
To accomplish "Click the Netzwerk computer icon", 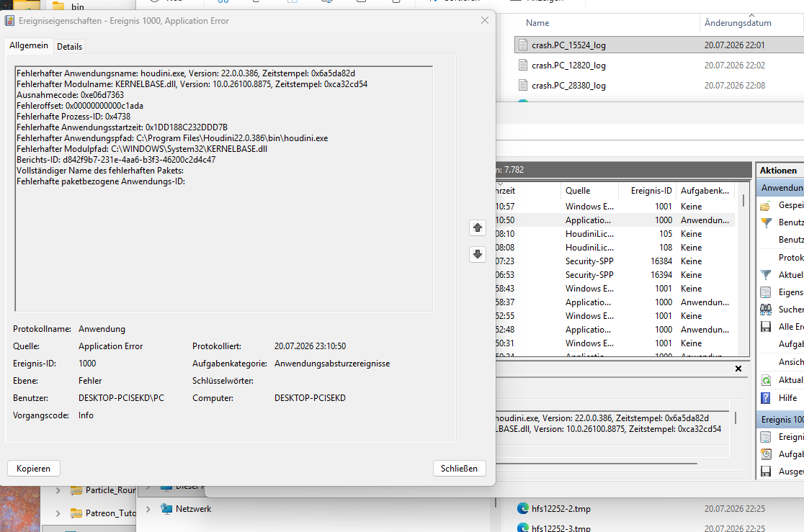I will pyautogui.click(x=166, y=509).
